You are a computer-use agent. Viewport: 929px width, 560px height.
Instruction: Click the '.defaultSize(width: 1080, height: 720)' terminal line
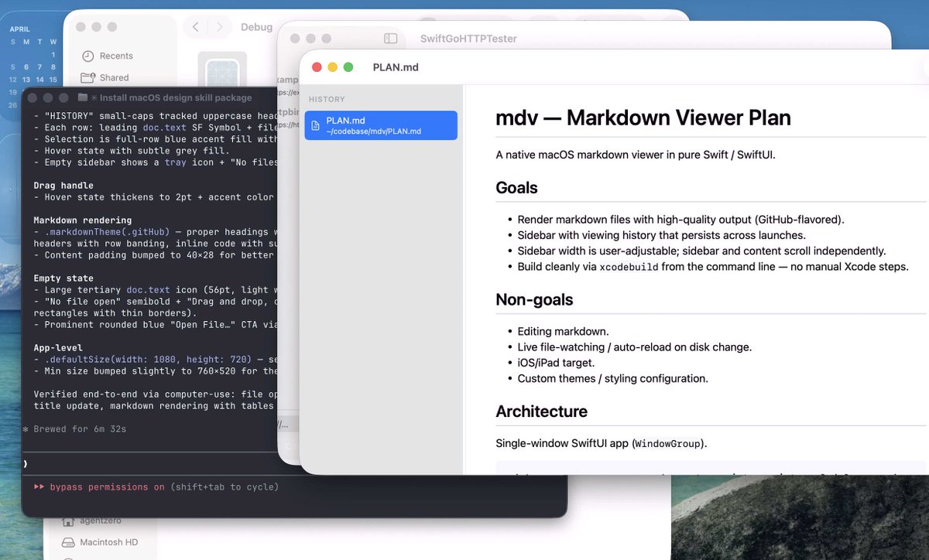155,360
